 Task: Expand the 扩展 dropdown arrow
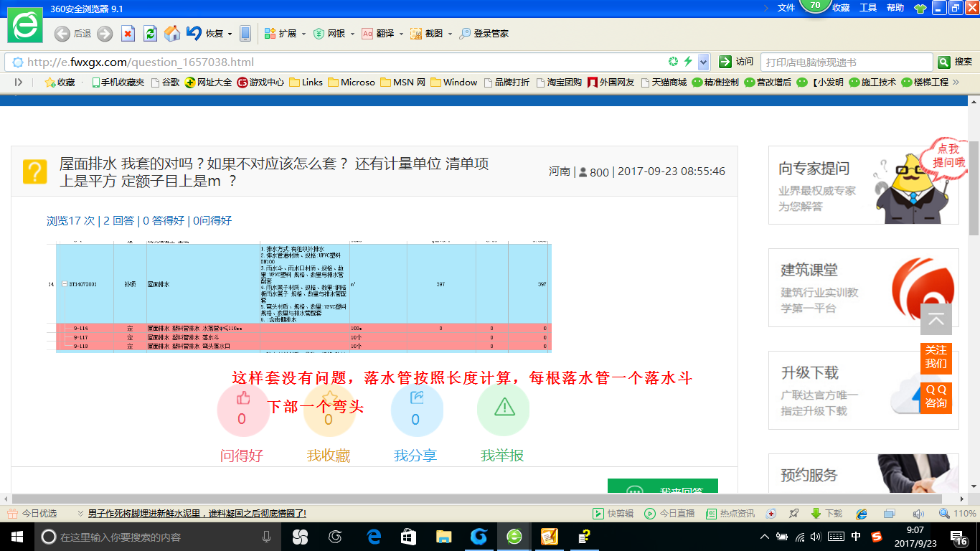click(303, 34)
